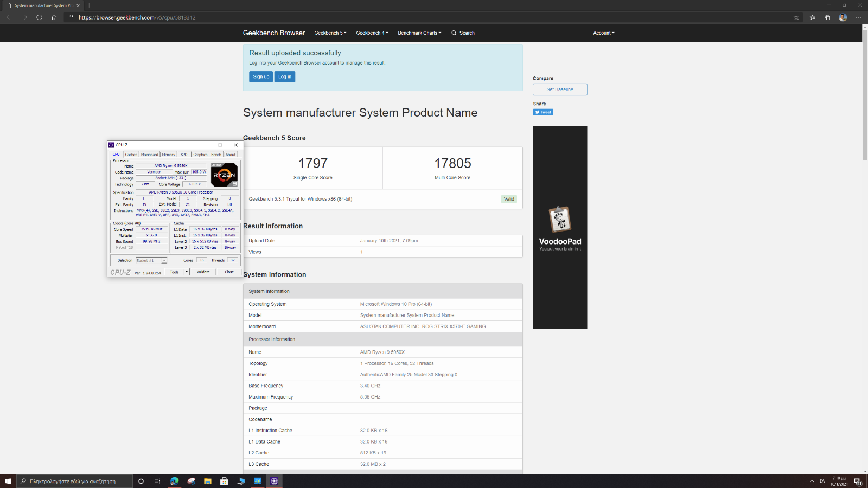The height and width of the screenshot is (488, 868).
Task: Click Validate in CPU-Z
Action: (203, 272)
